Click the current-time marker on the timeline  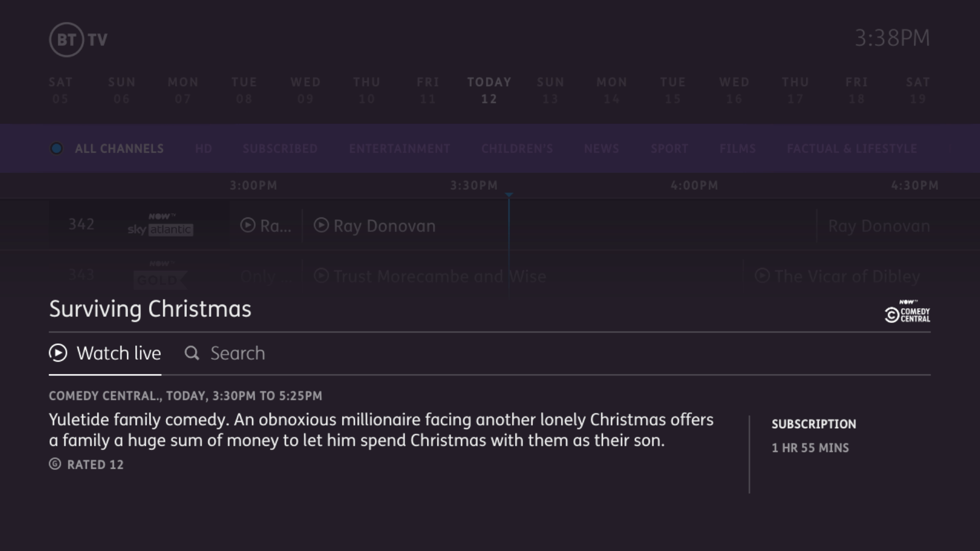(x=509, y=195)
